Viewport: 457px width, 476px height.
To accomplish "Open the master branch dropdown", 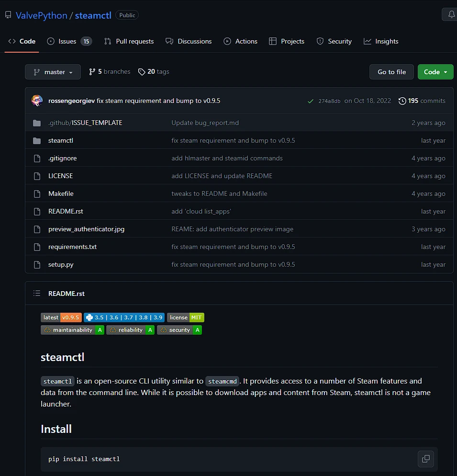I will point(53,72).
